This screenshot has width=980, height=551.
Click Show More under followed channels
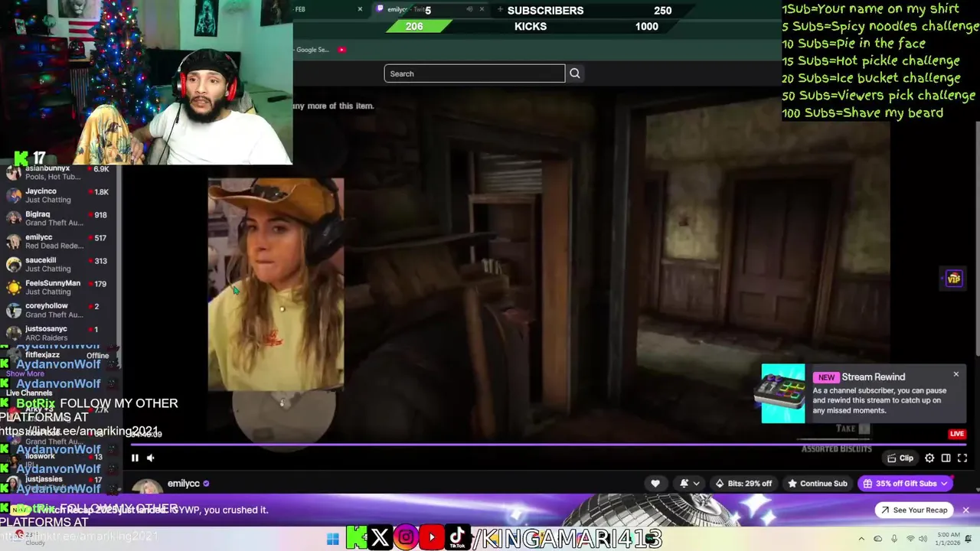[x=25, y=374]
